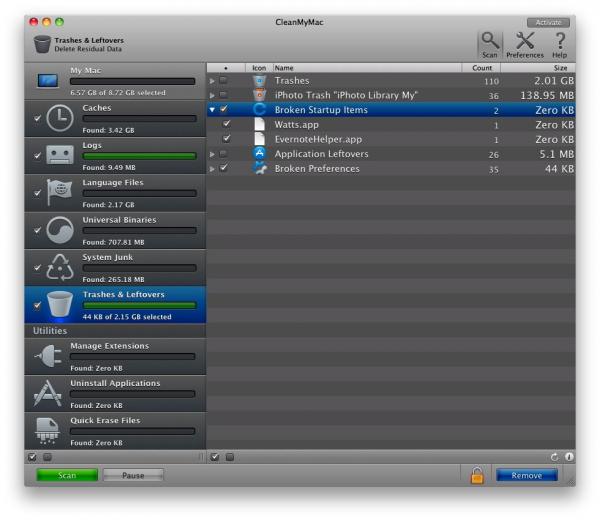Select all items with sidebar bottom check button
Screen dimensions: 600x520
click(x=33, y=457)
